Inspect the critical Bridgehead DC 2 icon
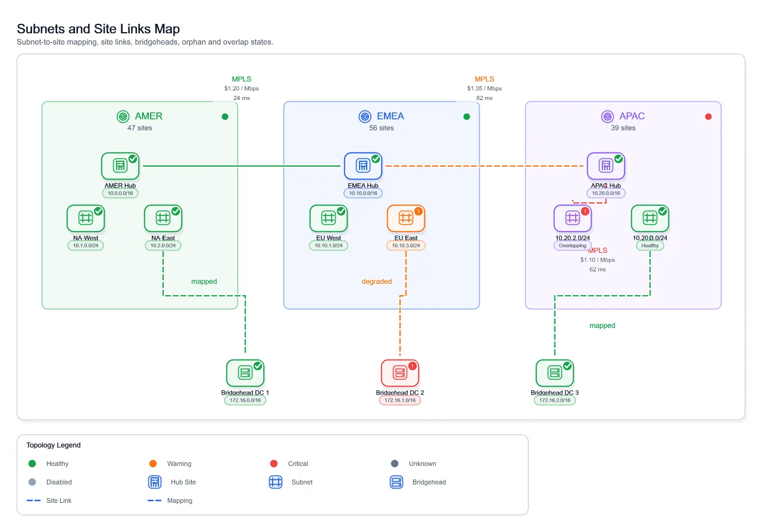Viewport: 762px width, 532px height. coord(400,373)
